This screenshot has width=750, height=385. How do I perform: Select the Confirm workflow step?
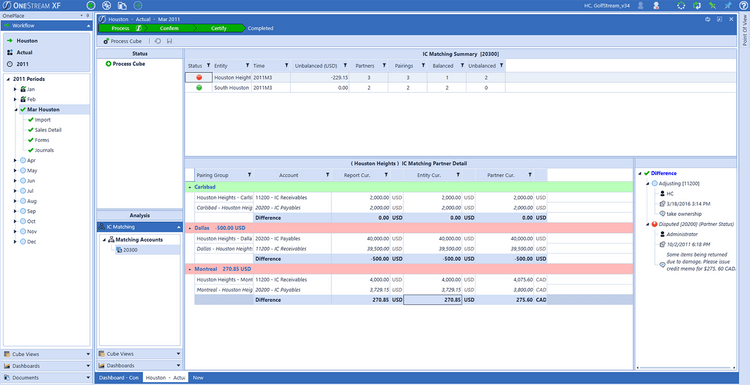pyautogui.click(x=169, y=28)
